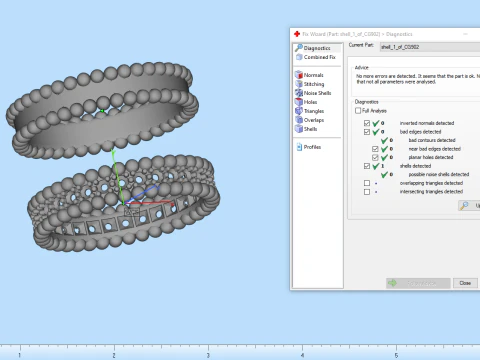Image resolution: width=480 pixels, height=360 pixels.
Task: Click the Current Part name field
Action: tap(430, 47)
